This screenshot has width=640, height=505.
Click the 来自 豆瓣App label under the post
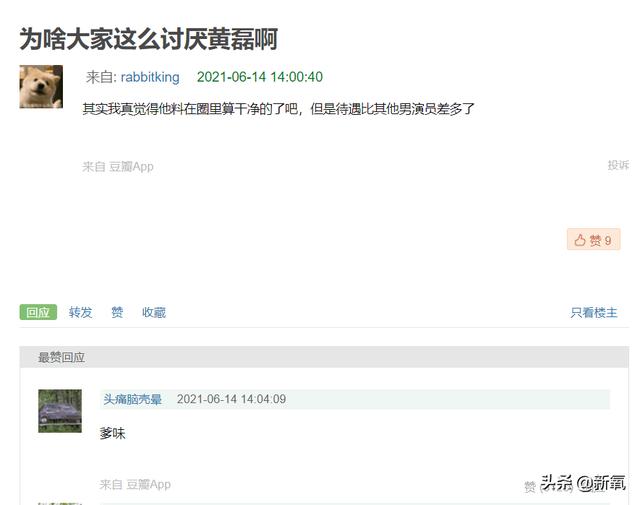(118, 167)
